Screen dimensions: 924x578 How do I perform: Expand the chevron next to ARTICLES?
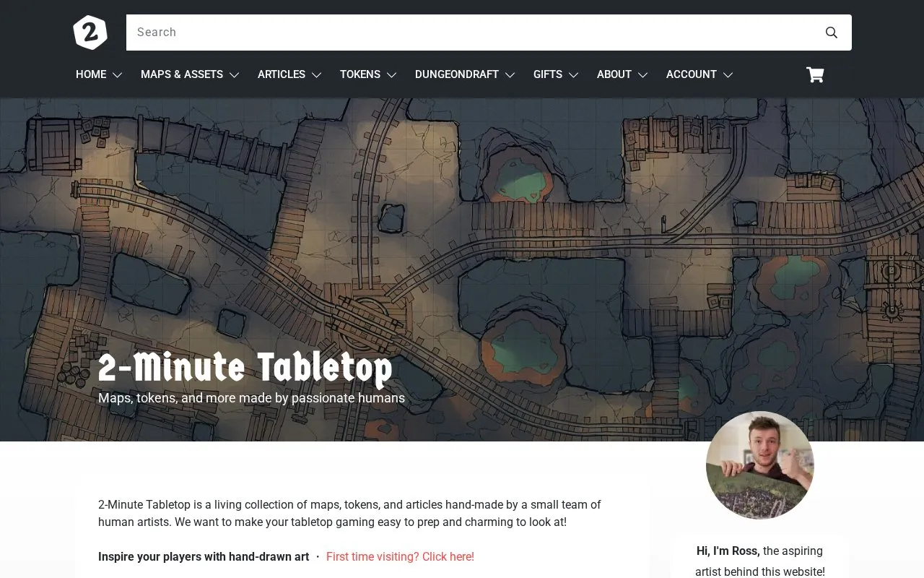[x=316, y=75]
